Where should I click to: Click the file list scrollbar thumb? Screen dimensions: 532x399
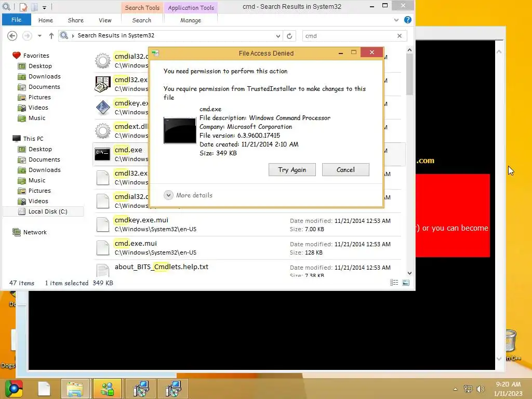coord(409,75)
